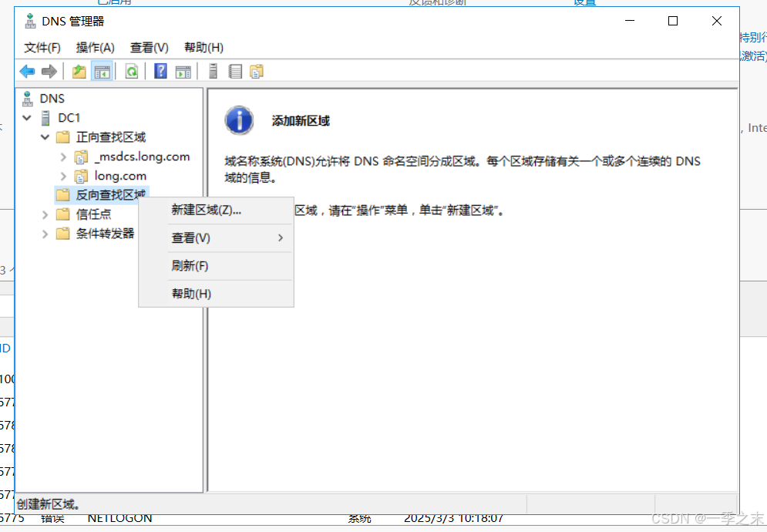Select the DNS root node icon

tap(28, 99)
